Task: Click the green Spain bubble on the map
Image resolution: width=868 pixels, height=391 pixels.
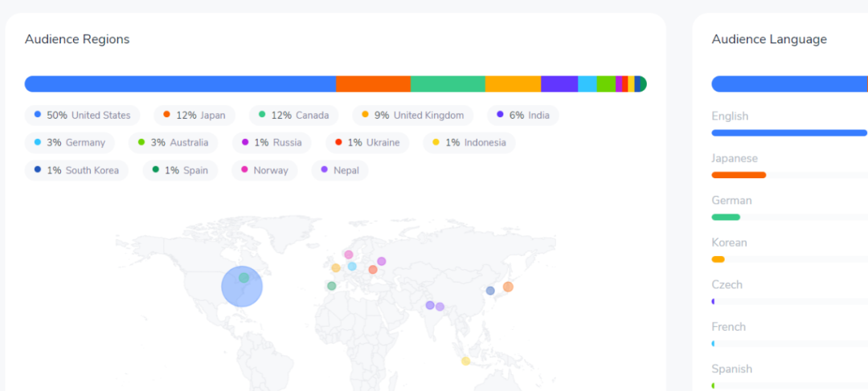Action: coord(332,286)
